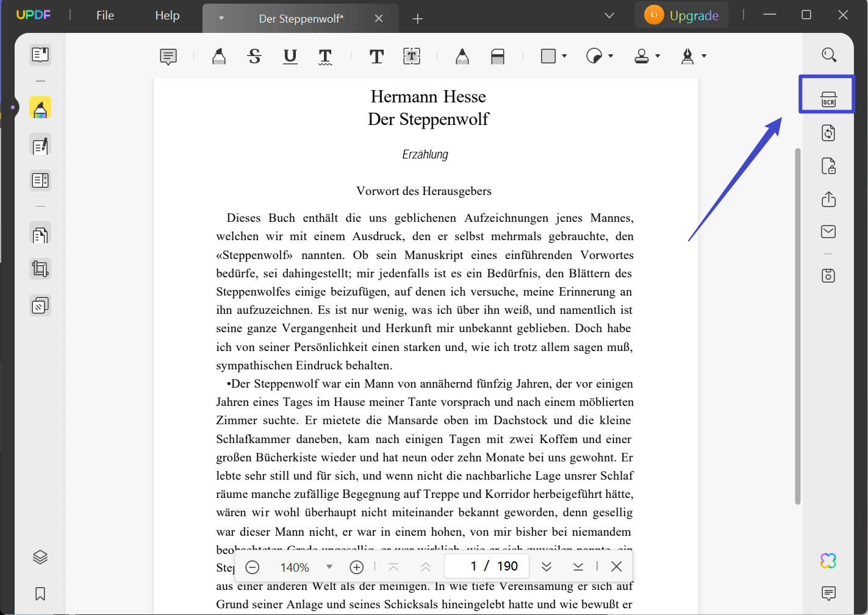Viewport: 868px width, 615px height.
Task: Open the Bookmark panel icon
Action: pos(40,594)
